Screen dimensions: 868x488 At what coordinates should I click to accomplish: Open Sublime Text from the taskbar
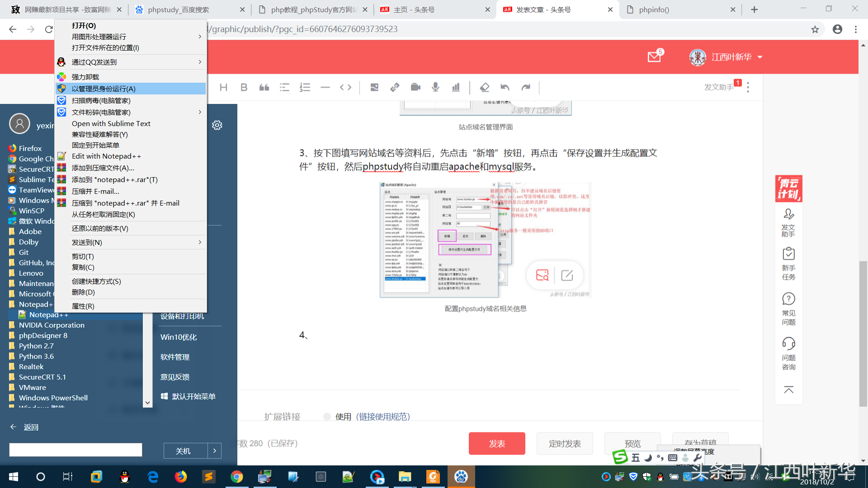[x=208, y=477]
